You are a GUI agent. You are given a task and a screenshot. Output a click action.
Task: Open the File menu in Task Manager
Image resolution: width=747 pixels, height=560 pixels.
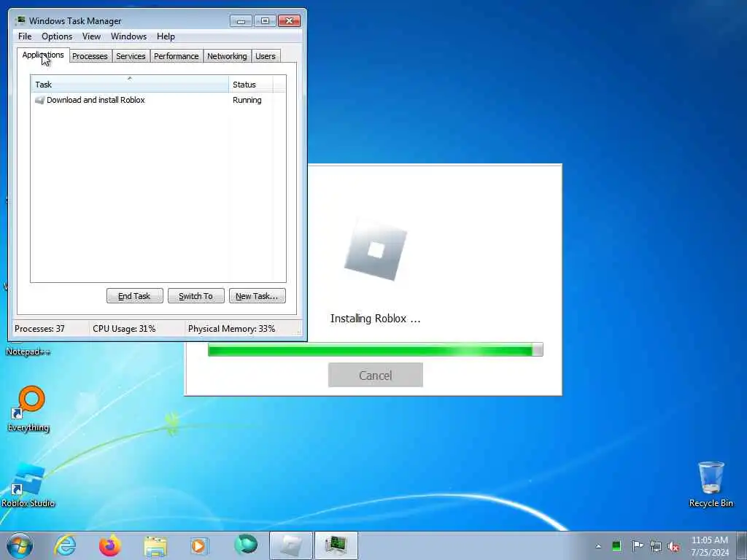click(25, 36)
